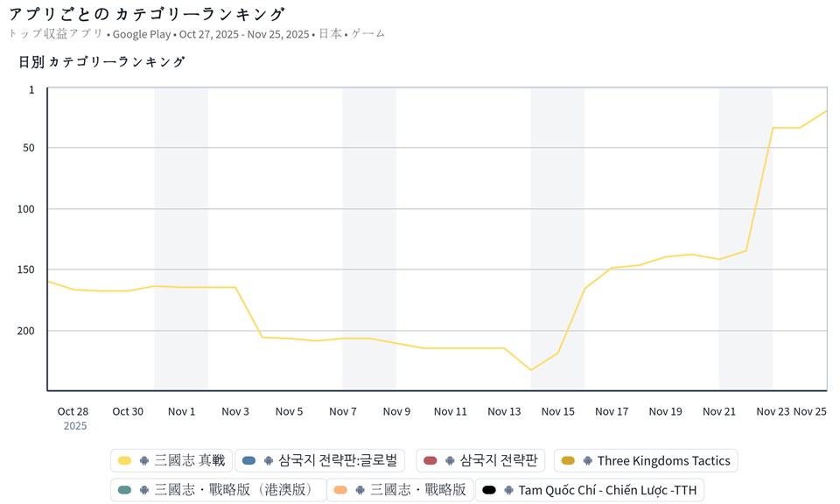Click Android icon next to 삼국지 전략판 legend

tap(450, 461)
